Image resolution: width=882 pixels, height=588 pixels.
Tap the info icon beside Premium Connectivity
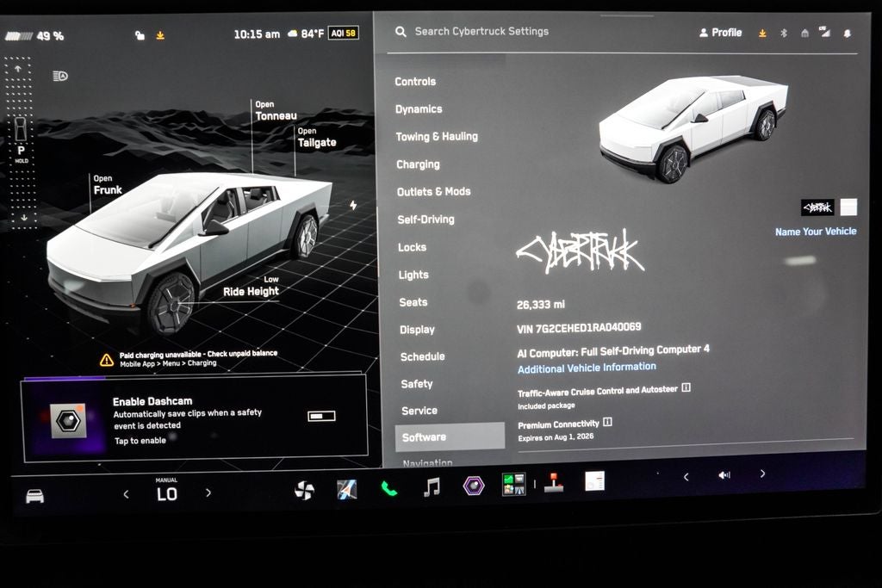pos(607,422)
